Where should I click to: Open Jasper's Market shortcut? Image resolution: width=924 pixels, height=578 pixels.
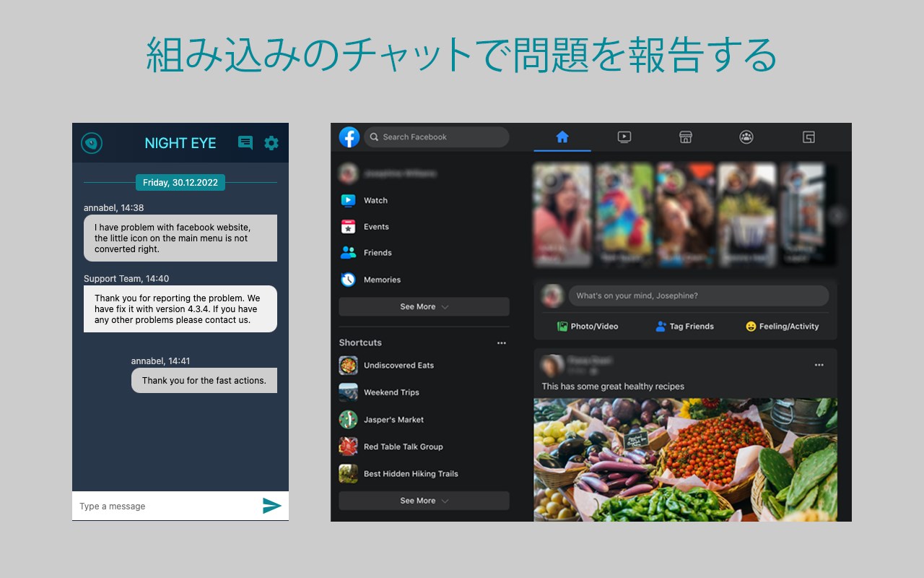(x=424, y=420)
